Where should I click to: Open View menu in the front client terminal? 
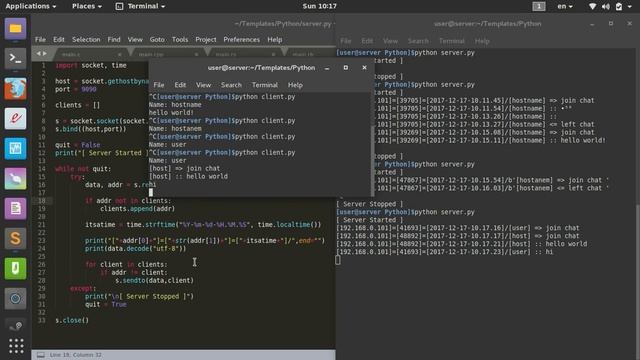pos(203,85)
